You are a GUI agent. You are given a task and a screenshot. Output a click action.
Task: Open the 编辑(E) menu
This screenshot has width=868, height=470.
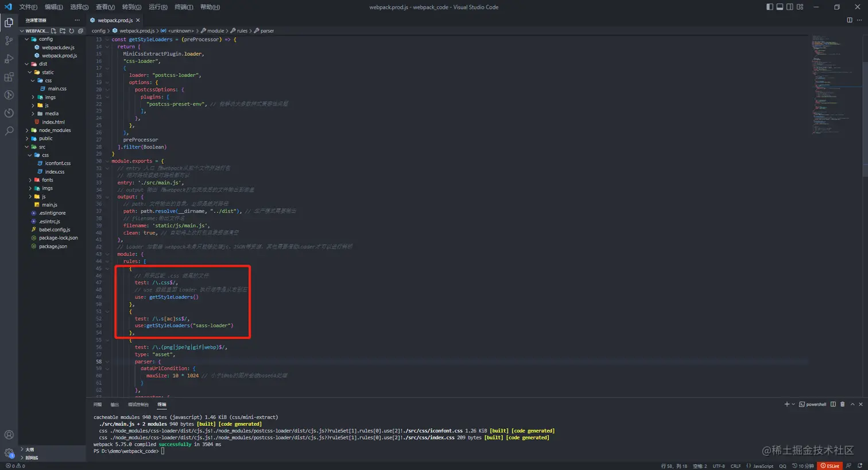pos(54,7)
